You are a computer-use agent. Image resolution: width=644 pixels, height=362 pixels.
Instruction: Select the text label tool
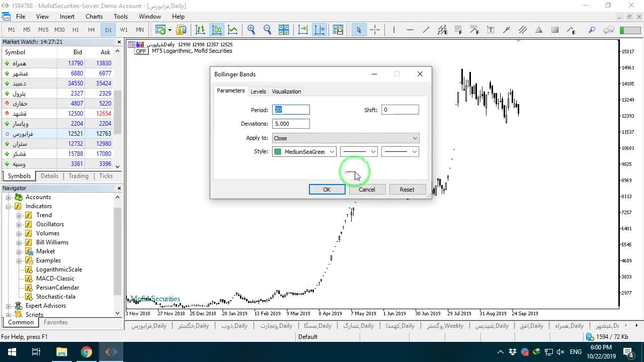tap(491, 30)
